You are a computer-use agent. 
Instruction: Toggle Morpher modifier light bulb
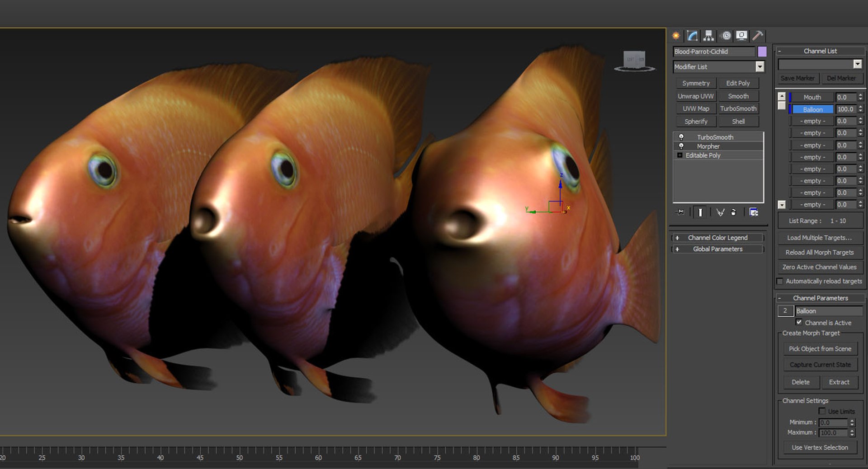(x=681, y=146)
